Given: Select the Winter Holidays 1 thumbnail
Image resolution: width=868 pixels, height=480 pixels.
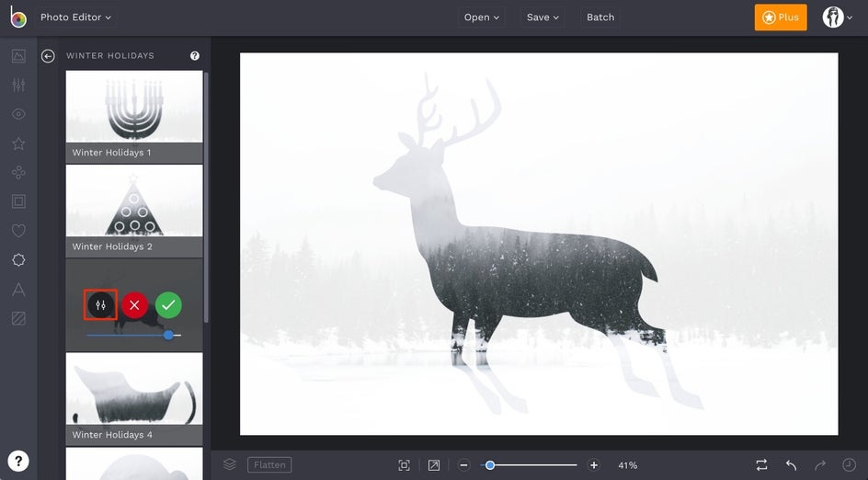Looking at the screenshot, I should pyautogui.click(x=134, y=117).
